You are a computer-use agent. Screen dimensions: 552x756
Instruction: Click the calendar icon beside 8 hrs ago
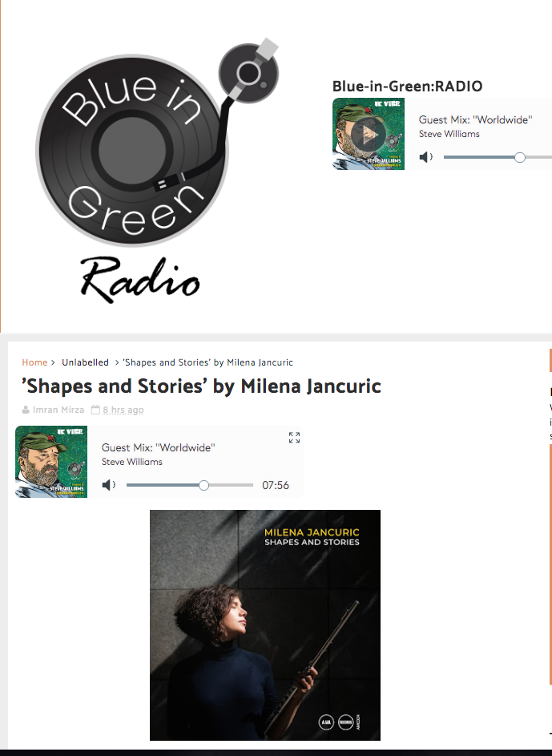pos(95,410)
